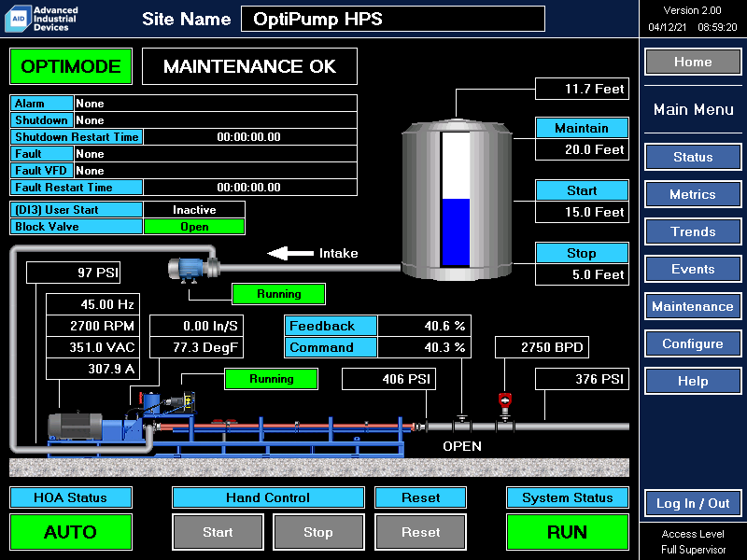The width and height of the screenshot is (747, 560).
Task: Open the Help page
Action: 693,381
